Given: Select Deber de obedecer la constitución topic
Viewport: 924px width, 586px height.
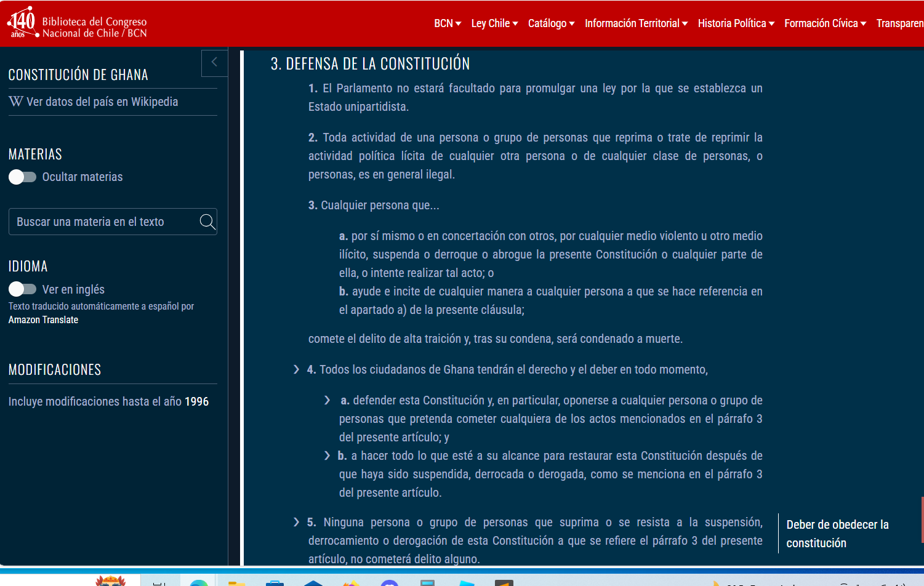Looking at the screenshot, I should [837, 534].
